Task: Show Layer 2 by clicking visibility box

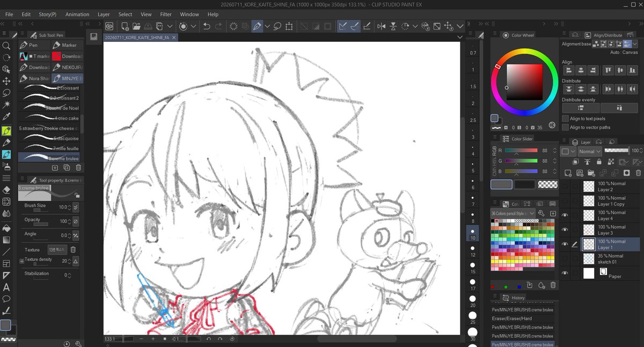Action: 565,186
